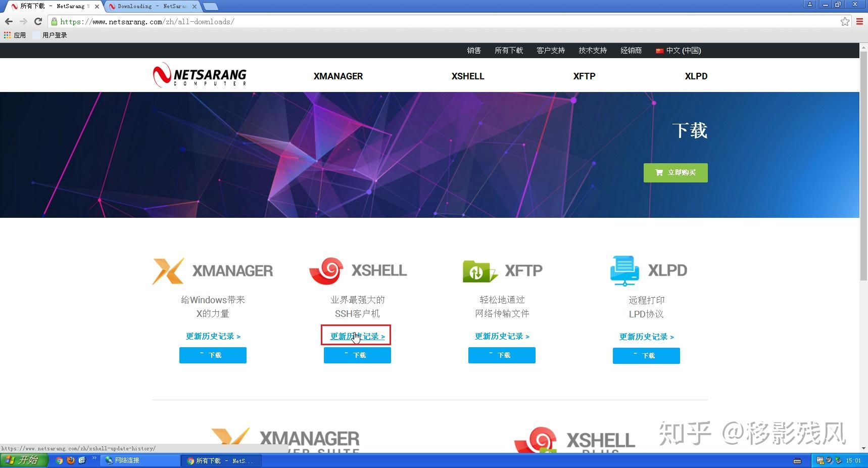
Task: Click the Xmanager product logo icon
Action: click(168, 271)
